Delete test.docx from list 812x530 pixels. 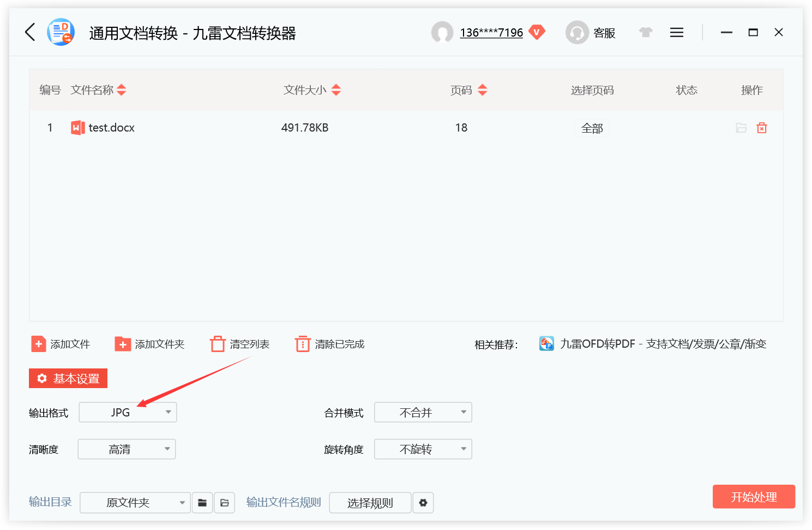pyautogui.click(x=762, y=128)
